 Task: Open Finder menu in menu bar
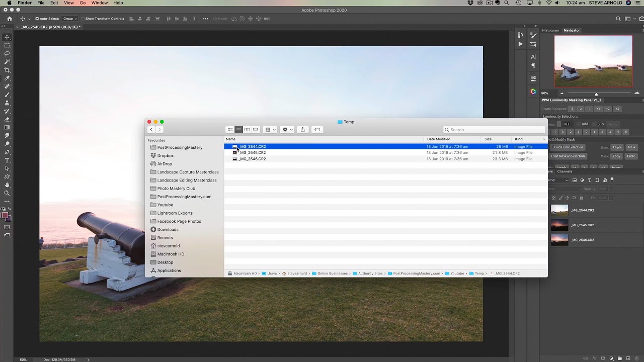pos(25,3)
